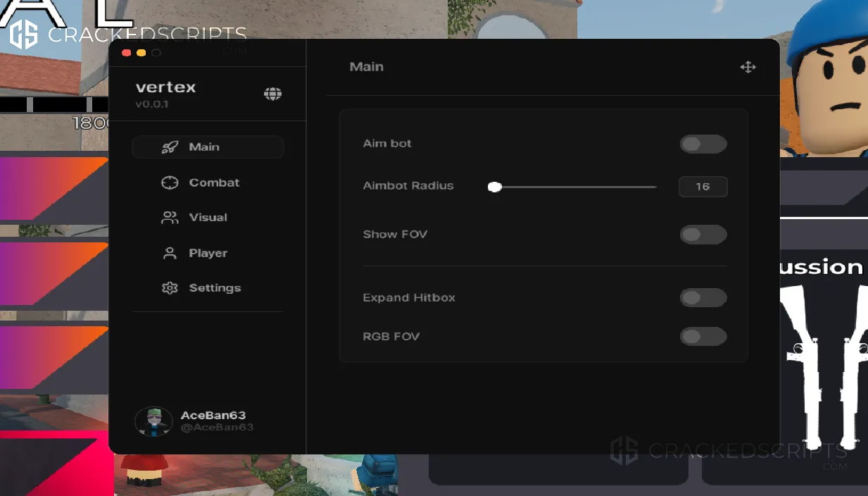868x496 pixels.
Task: Click the Aim bot label
Action: [387, 144]
